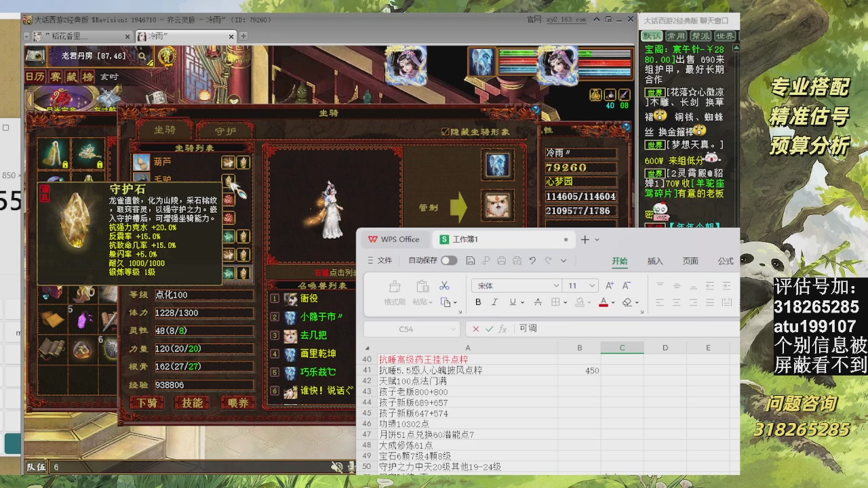The height and width of the screenshot is (488, 868).
Task: Open Print Preview in WPS
Action: (x=517, y=260)
